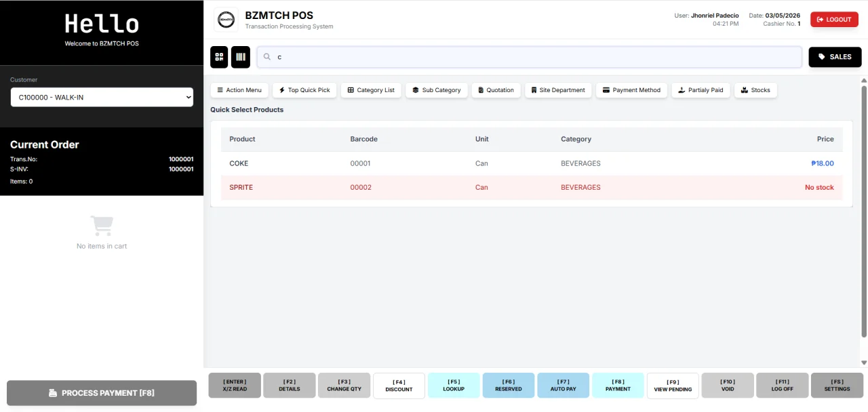The height and width of the screenshot is (412, 868).
Task: Click the [F2] DETAILS key
Action: pos(290,386)
